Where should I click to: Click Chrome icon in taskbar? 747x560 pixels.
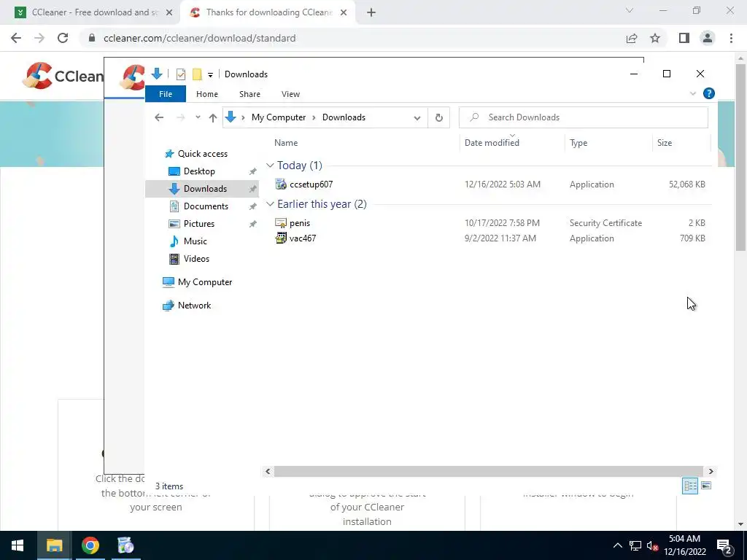coord(90,545)
